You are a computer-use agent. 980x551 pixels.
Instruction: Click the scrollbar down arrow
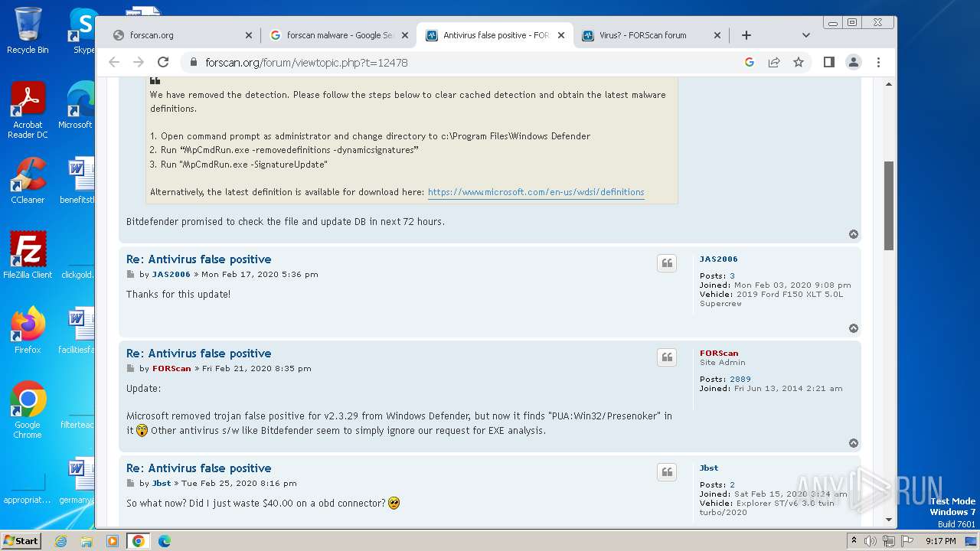(889, 520)
